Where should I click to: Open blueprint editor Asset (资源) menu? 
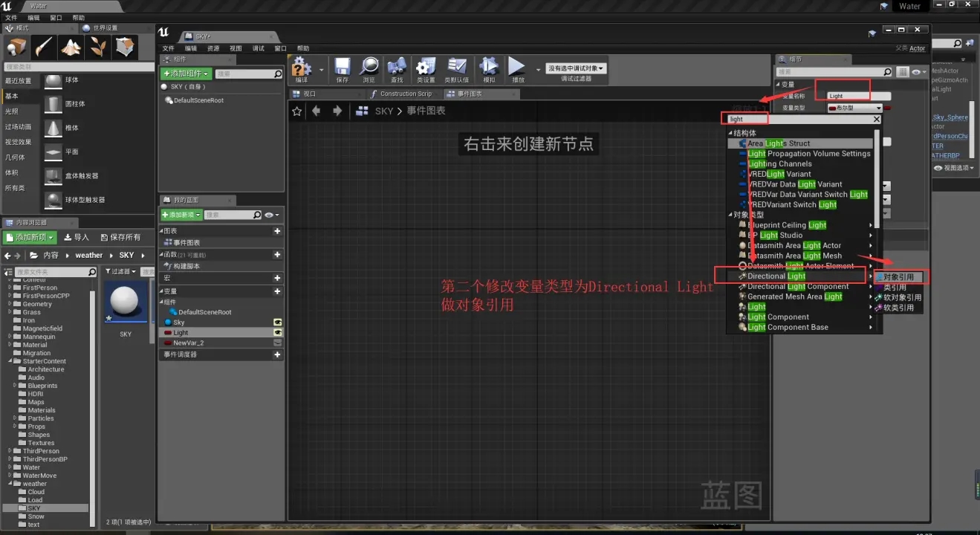213,48
